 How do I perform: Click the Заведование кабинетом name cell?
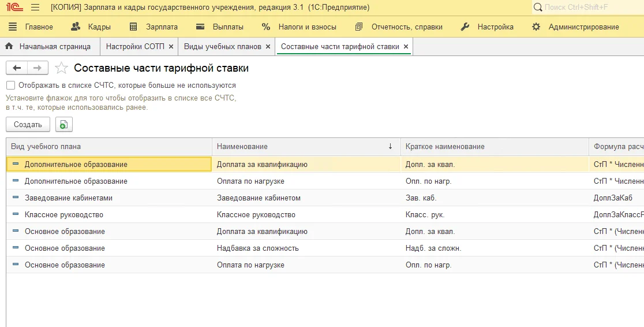pos(306,198)
